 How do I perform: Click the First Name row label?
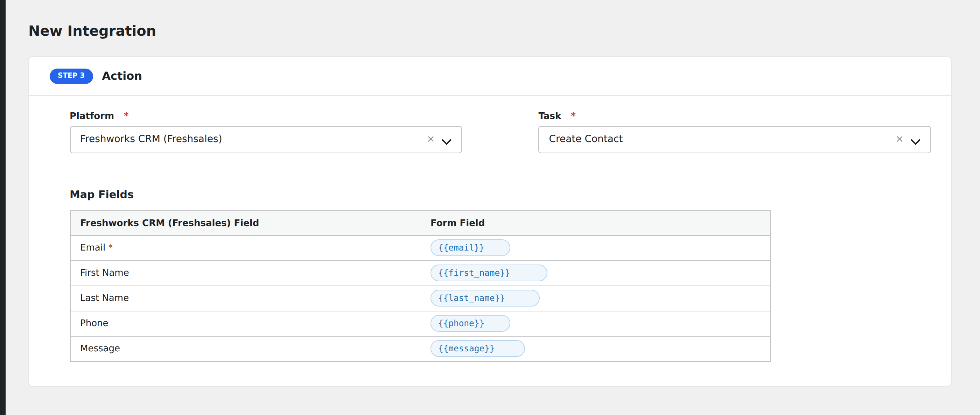(104, 273)
